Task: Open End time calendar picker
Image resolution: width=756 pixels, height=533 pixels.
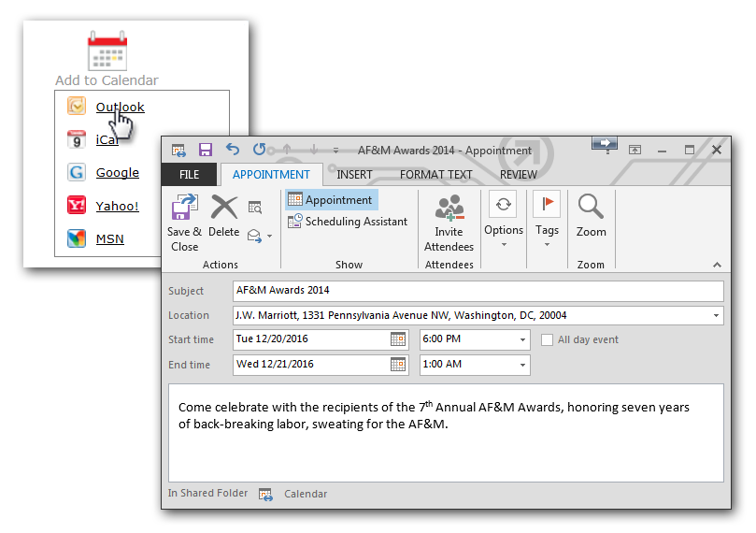Action: point(398,365)
